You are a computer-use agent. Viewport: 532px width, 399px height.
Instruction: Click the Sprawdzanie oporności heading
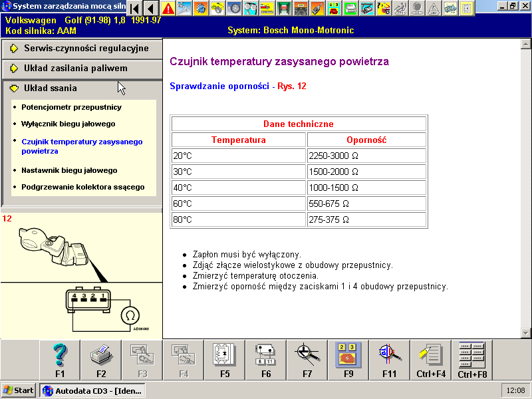click(x=219, y=86)
